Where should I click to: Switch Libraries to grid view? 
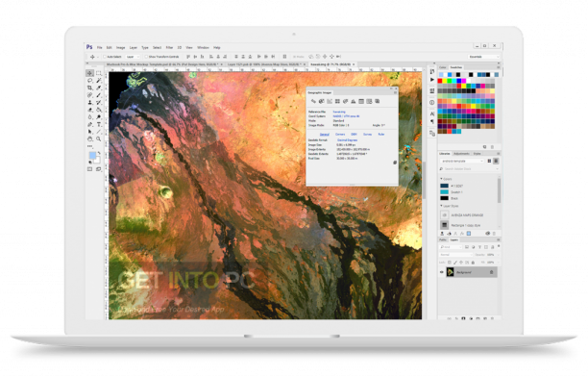pos(489,161)
